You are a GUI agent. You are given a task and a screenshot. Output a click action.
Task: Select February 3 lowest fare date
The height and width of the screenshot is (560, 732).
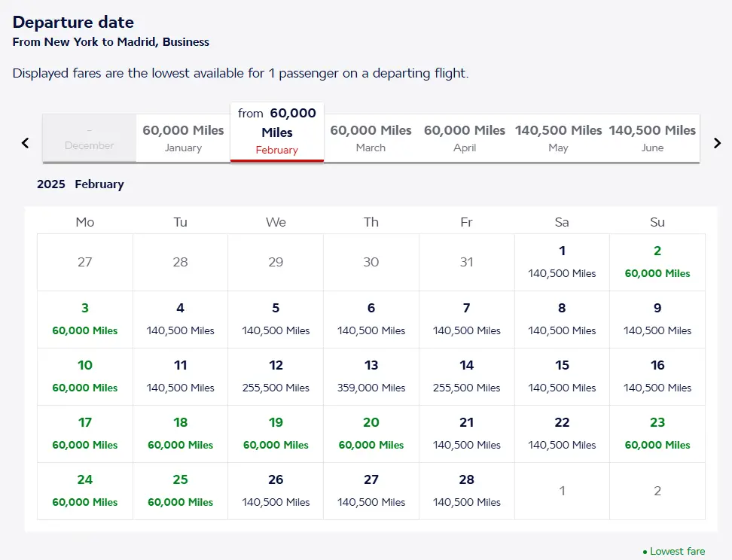[85, 319]
